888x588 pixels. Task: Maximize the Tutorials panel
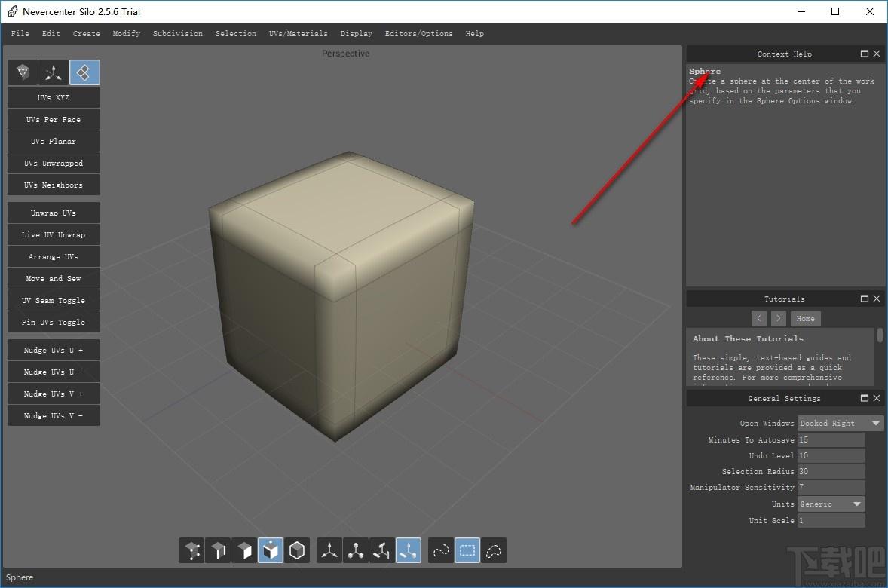[864, 299]
